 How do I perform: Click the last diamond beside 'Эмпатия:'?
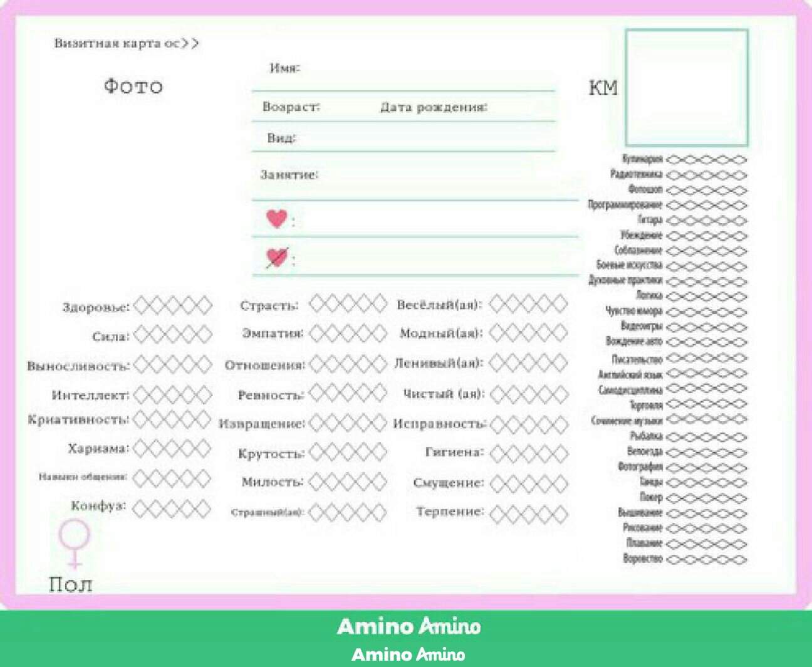coord(379,333)
